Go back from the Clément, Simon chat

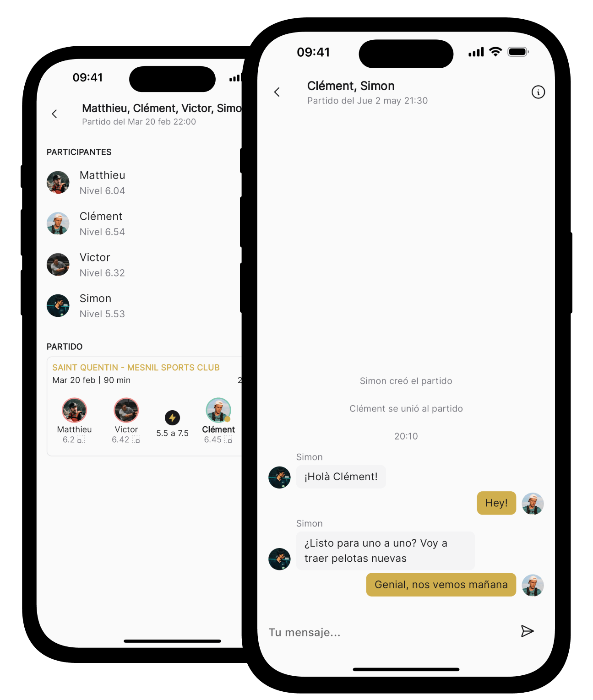coord(277,92)
